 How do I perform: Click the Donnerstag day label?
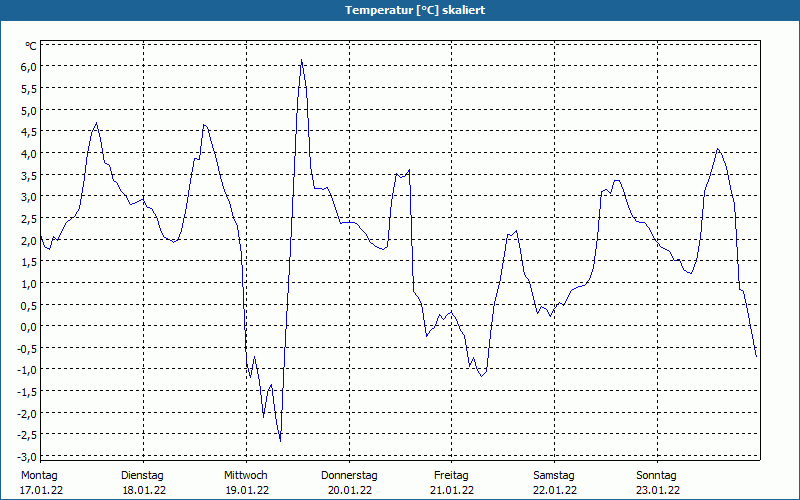(349, 476)
